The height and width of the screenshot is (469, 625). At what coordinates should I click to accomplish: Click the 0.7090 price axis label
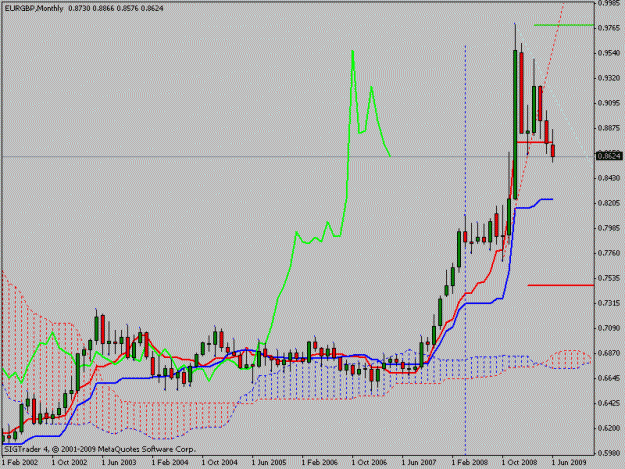coord(609,328)
